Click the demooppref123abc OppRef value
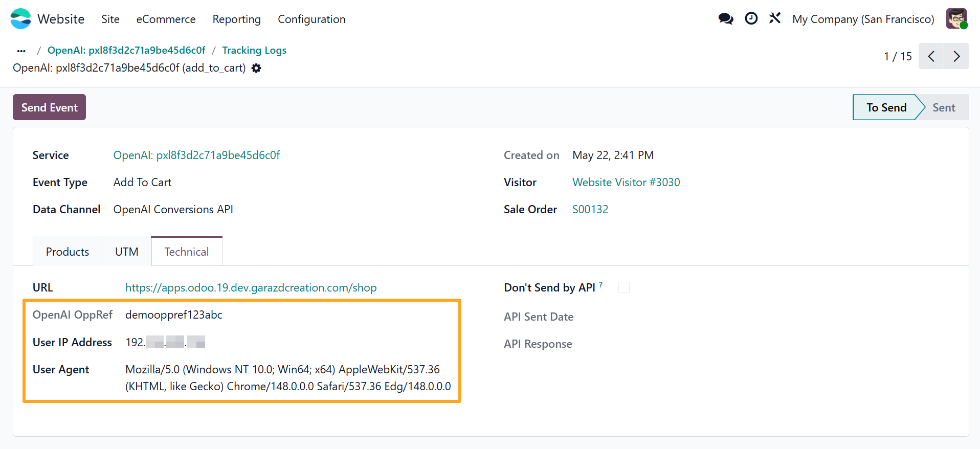This screenshot has height=449, width=980. [x=174, y=315]
